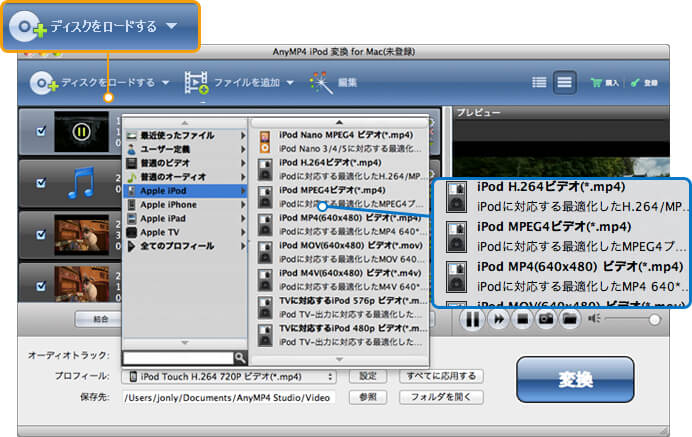Mute preview with speaker icon
Viewport: 692px width, 437px height.
pos(594,318)
